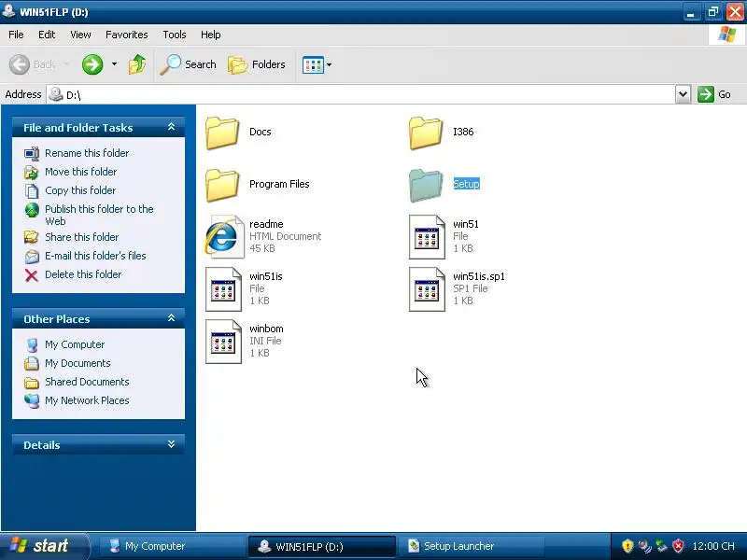Open the File menu
This screenshot has width=747, height=560.
point(16,35)
